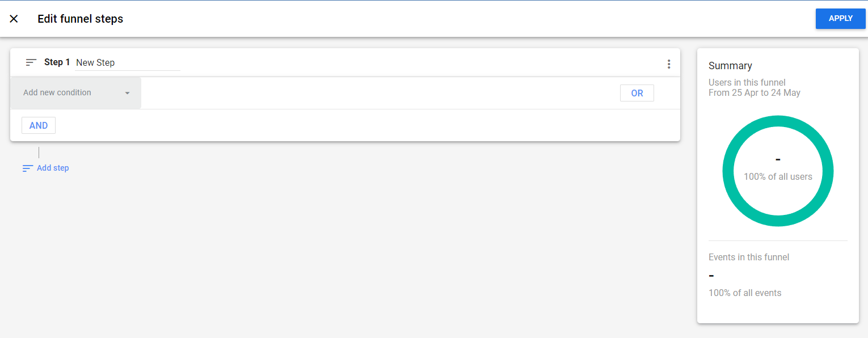Click the Edit funnel steps title
Image resolution: width=868 pixels, height=338 pixels.
(x=80, y=19)
